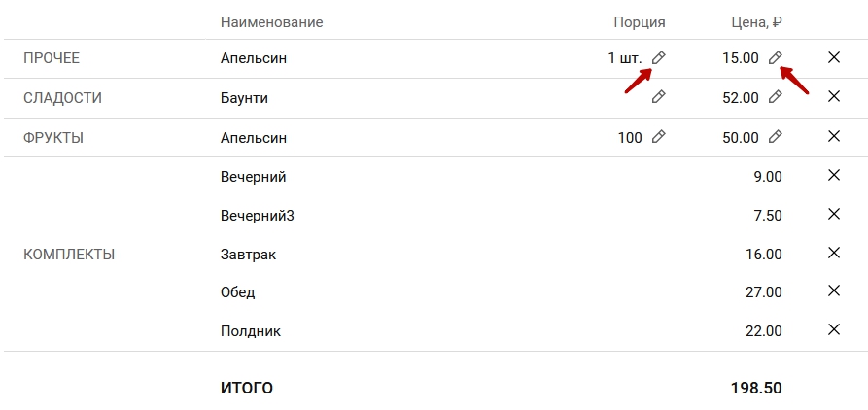
Task: Click the Цена column header
Action: tap(756, 22)
